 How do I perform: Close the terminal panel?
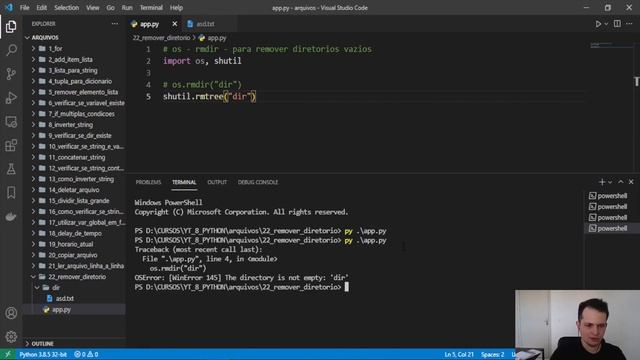point(631,182)
